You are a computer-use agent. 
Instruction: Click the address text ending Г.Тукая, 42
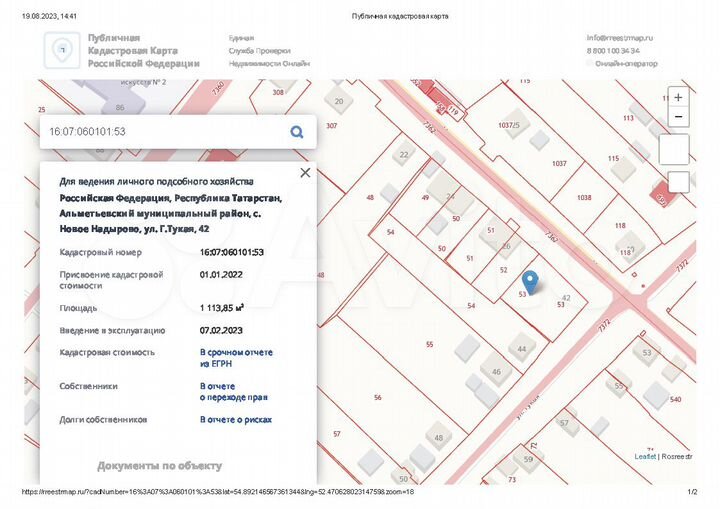click(171, 213)
